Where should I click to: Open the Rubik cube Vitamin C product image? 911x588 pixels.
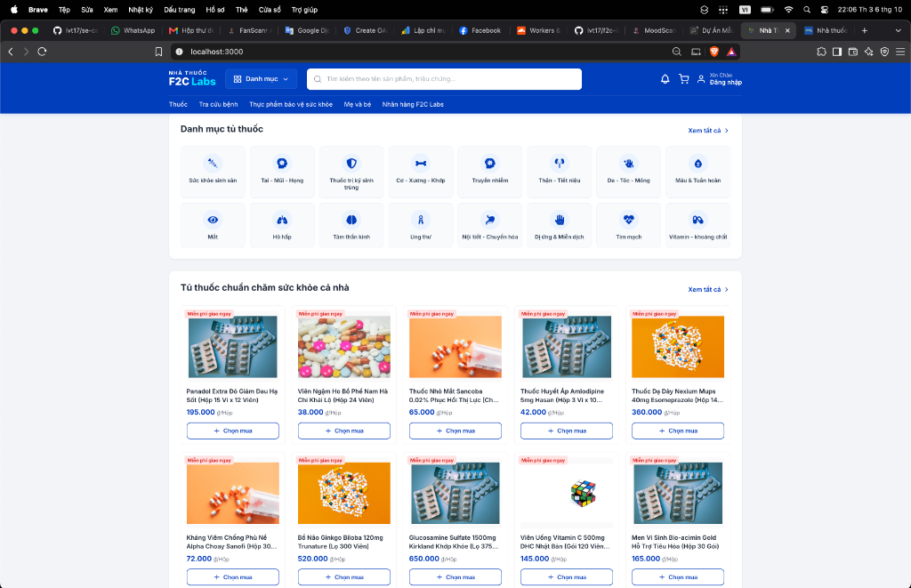tap(567, 494)
